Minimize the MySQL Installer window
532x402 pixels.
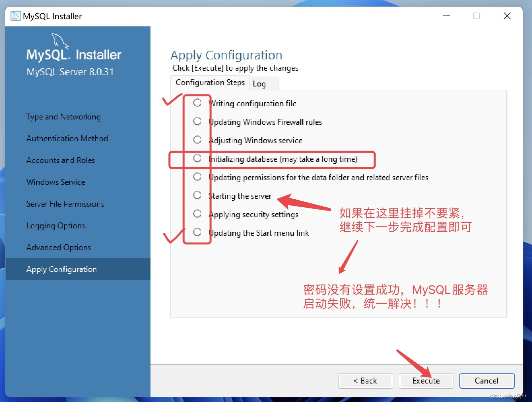[447, 16]
